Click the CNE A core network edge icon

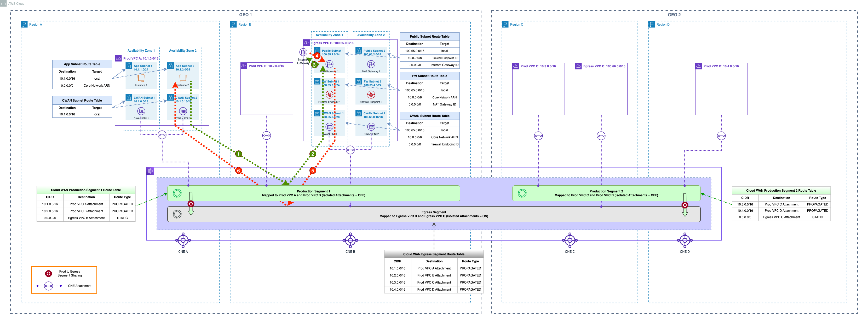point(183,240)
